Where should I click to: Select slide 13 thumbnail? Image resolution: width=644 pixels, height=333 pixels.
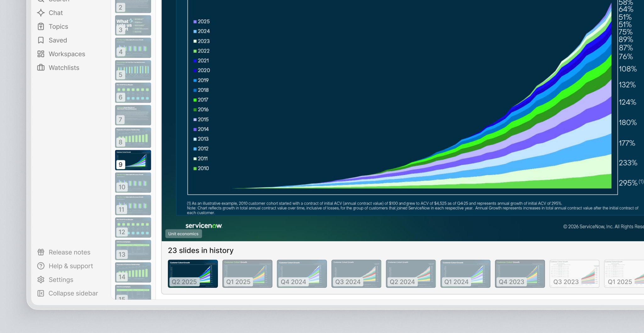(133, 250)
